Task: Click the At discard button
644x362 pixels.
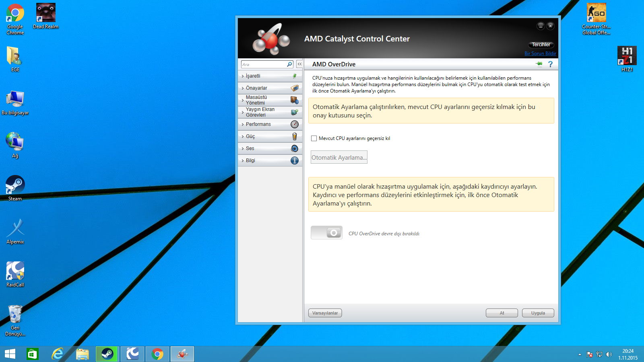Action: [x=502, y=313]
